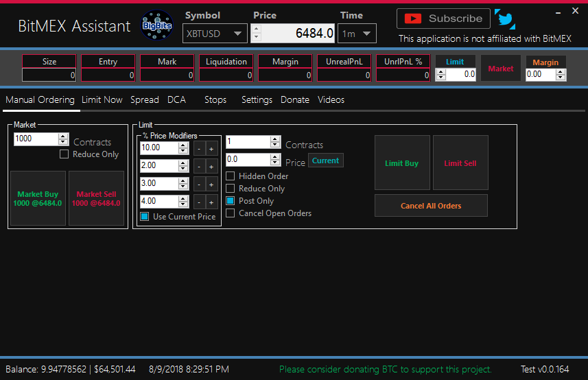Click the Current price button
This screenshot has width=588, height=380.
pyautogui.click(x=325, y=161)
